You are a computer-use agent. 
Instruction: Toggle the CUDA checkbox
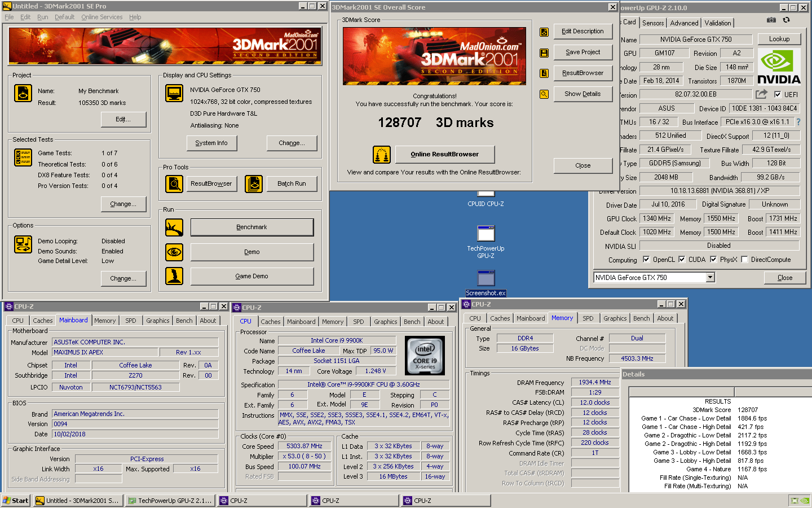pos(682,259)
